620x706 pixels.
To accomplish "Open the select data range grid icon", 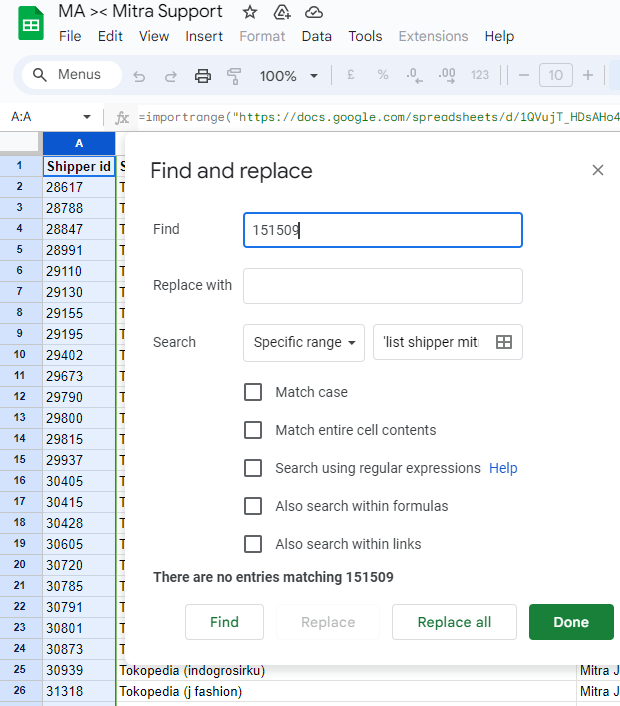I will pos(504,342).
